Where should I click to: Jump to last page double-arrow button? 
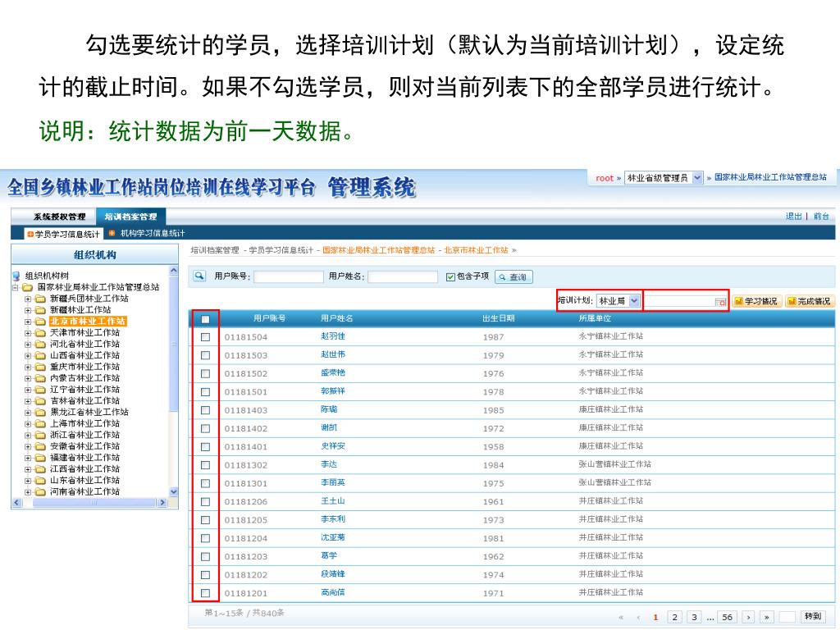click(767, 617)
